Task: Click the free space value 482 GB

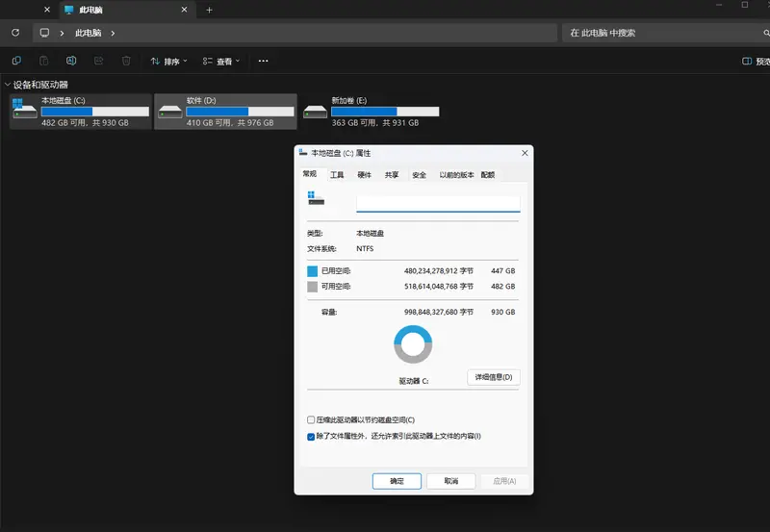Action: [x=502, y=286]
